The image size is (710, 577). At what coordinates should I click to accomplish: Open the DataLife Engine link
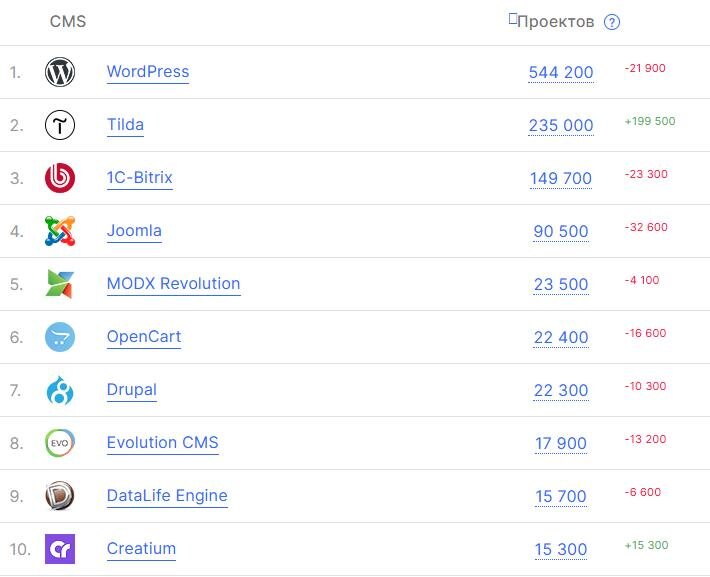(167, 495)
